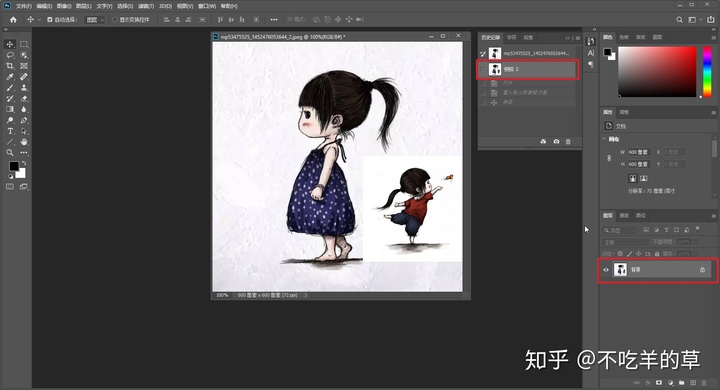The height and width of the screenshot is (390, 720).
Task: Swap the foreground and background colors in the toolbox
Action: [x=24, y=163]
